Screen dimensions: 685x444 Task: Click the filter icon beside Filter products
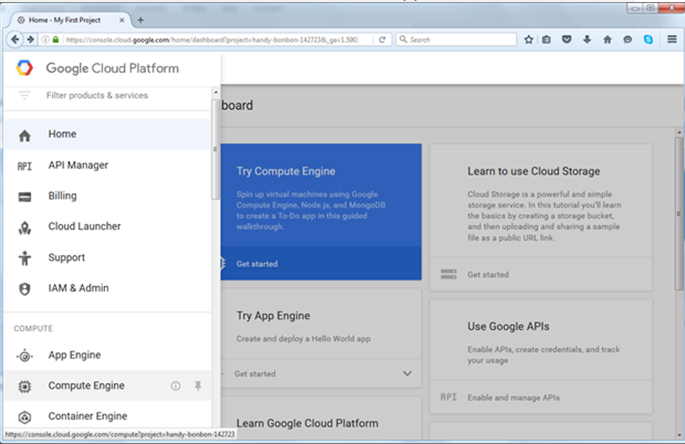24,95
